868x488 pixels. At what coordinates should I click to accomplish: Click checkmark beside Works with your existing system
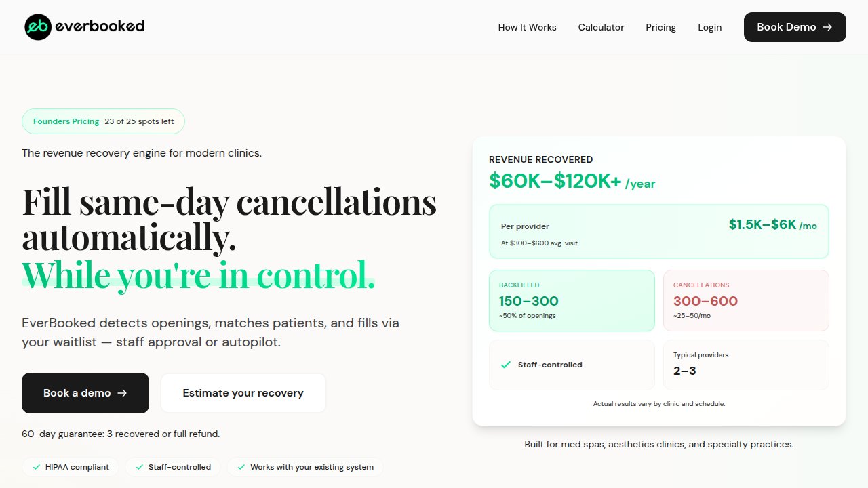(x=241, y=467)
